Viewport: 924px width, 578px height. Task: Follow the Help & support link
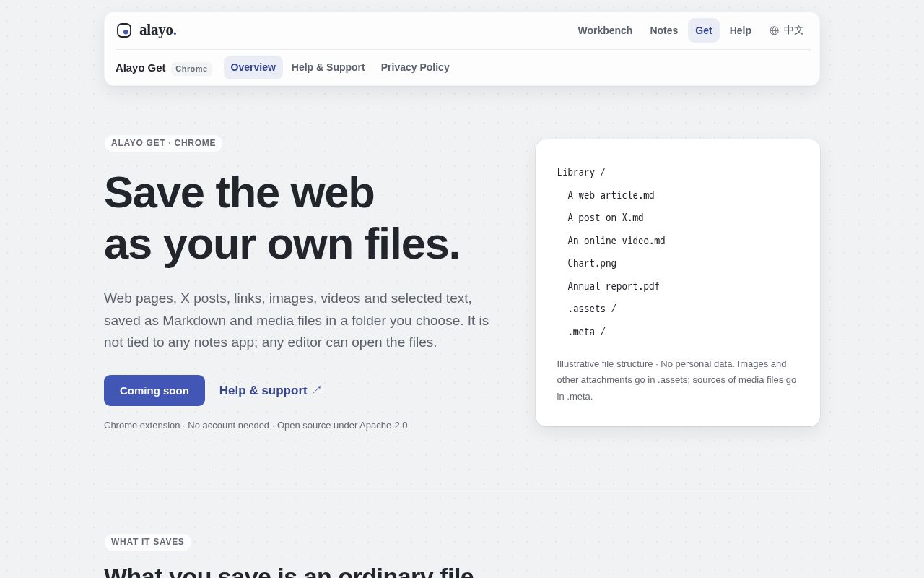[270, 390]
